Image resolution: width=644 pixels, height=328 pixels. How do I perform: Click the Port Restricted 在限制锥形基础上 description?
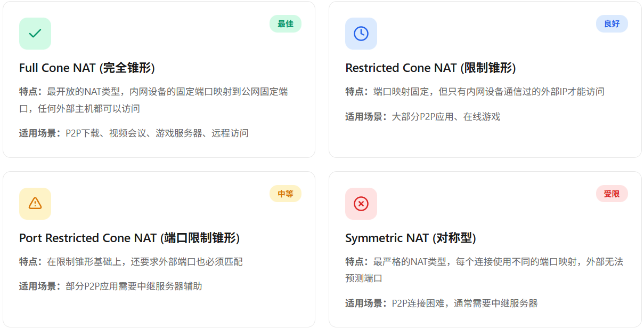[x=131, y=261]
